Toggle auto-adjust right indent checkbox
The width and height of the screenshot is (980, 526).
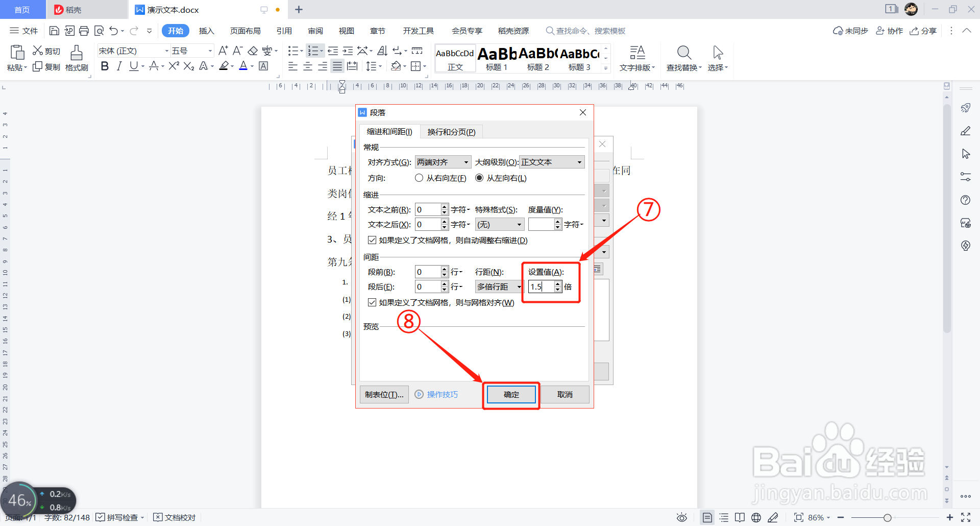point(372,240)
